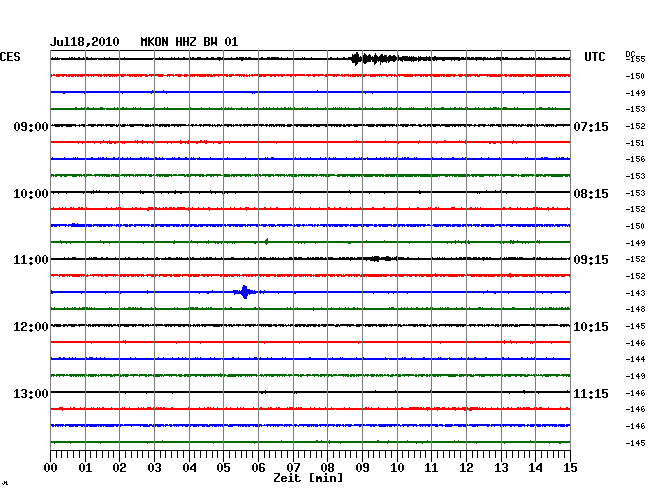Click minute tick label 08
Screen dimensions: 650x494
pyautogui.click(x=327, y=468)
